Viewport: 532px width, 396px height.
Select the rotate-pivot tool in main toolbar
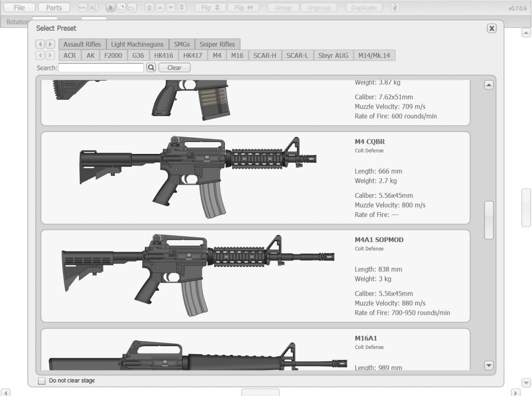coord(121,7)
